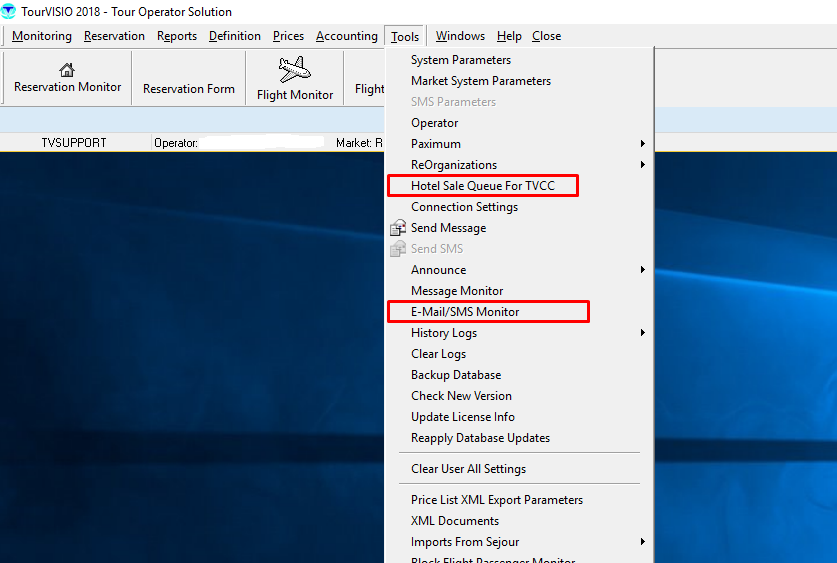Expand the Paximum submenu
Screen dimensions: 837x563
(x=642, y=144)
